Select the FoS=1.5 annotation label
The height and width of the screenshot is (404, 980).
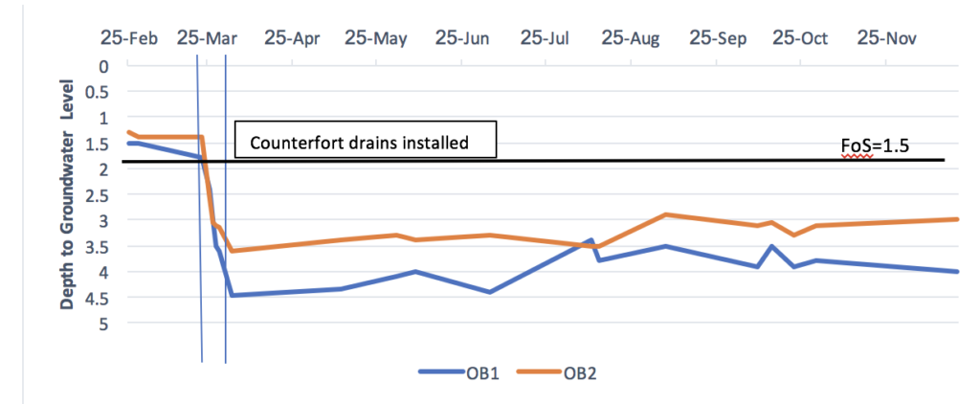pyautogui.click(x=874, y=146)
